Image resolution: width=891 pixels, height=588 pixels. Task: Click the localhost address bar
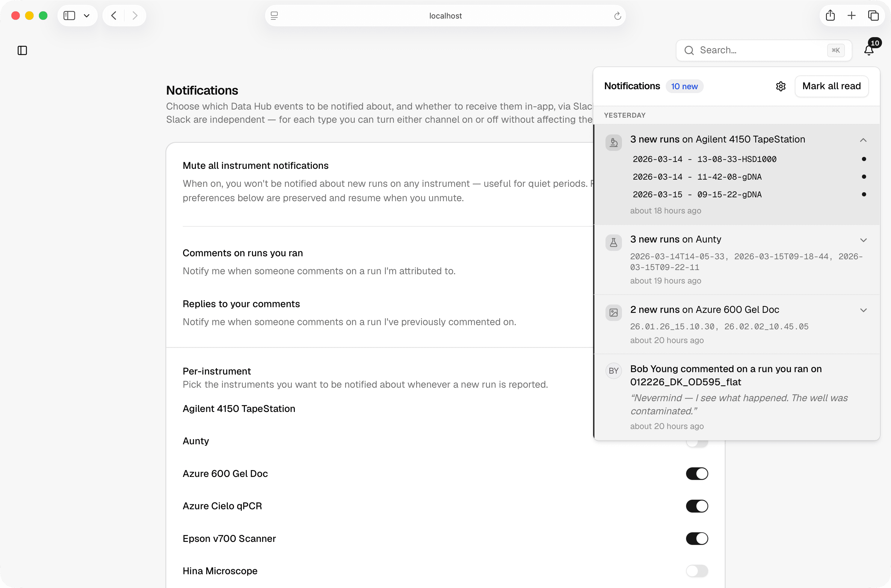[x=445, y=16]
